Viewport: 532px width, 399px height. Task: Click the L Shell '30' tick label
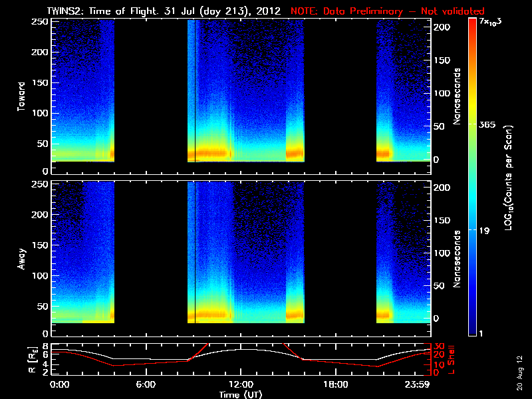[439, 346]
